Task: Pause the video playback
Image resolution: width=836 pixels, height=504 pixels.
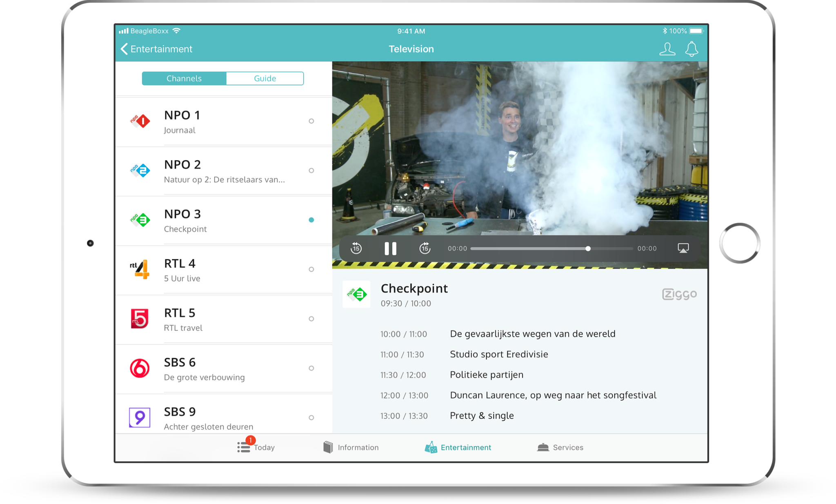Action: point(390,248)
